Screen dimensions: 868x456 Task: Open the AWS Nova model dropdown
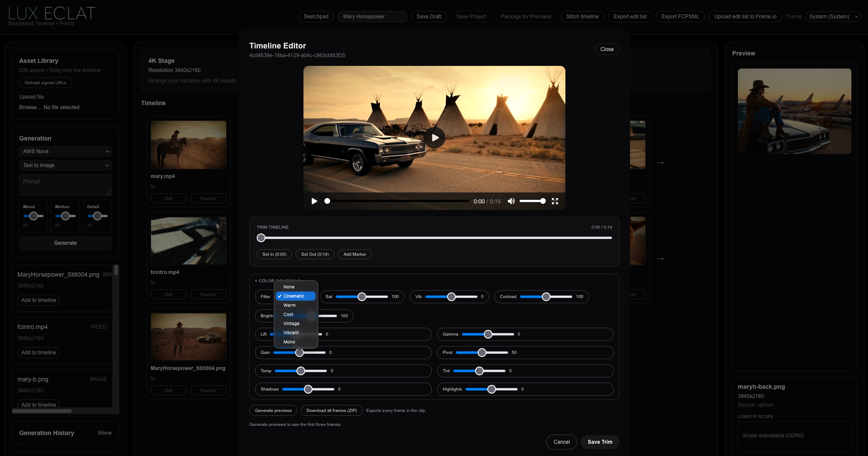click(65, 151)
